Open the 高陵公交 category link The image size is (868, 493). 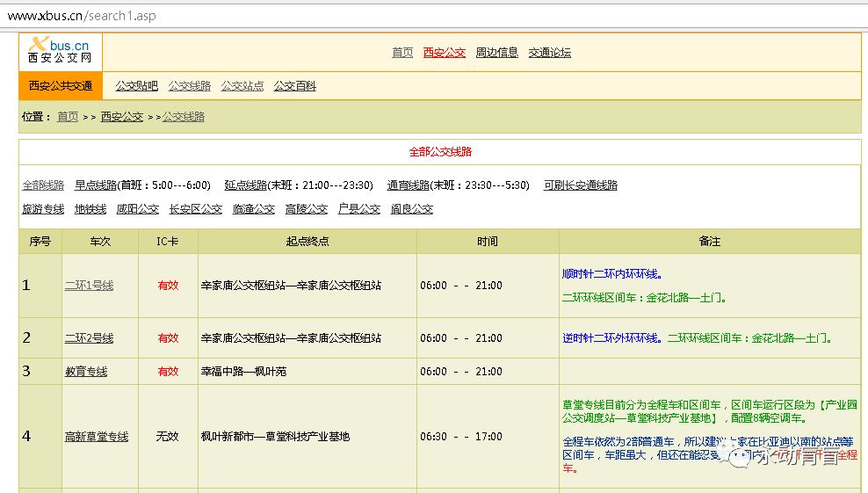(306, 209)
